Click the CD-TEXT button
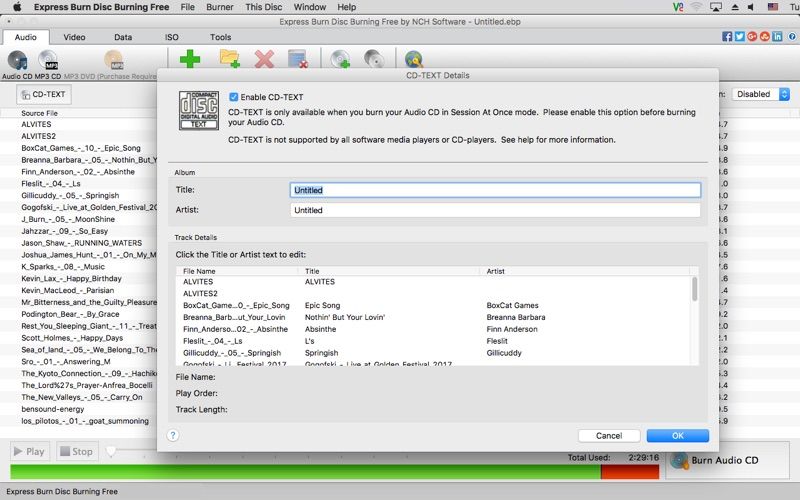This screenshot has width=800, height=500. coord(44,94)
